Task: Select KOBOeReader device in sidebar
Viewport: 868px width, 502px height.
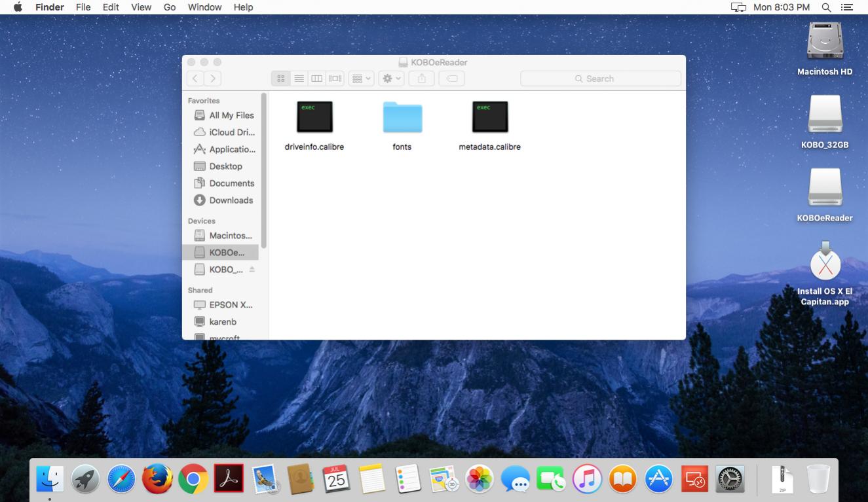Action: 221,253
